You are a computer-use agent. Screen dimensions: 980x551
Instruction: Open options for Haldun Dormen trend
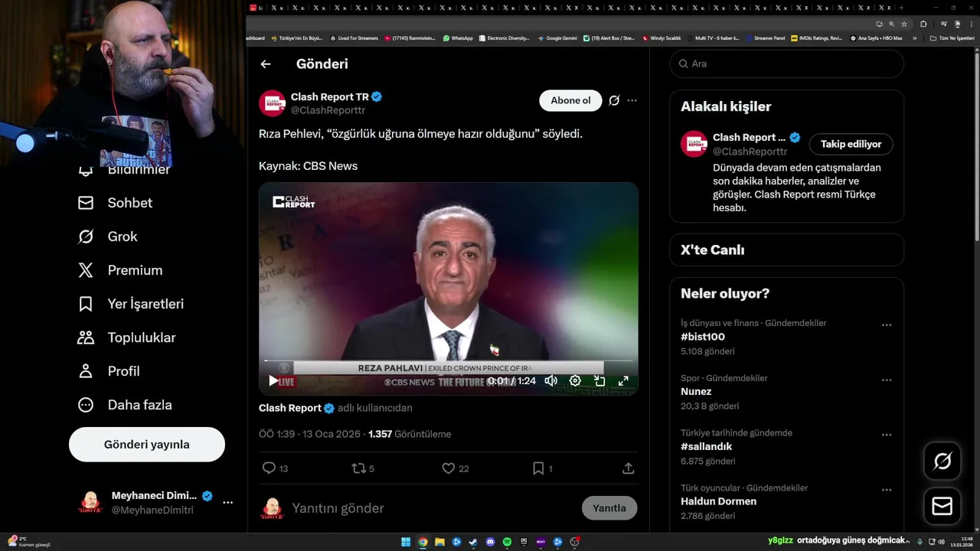pyautogui.click(x=887, y=490)
